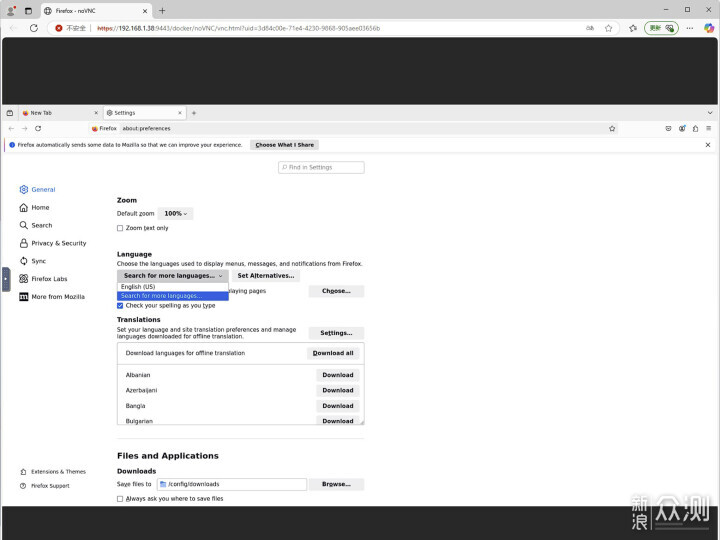Open the General settings category

[37, 189]
